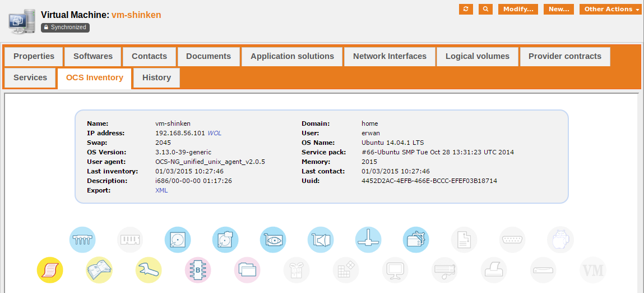Open the sound card speaker icon
This screenshot has width=644, height=293.
point(321,240)
